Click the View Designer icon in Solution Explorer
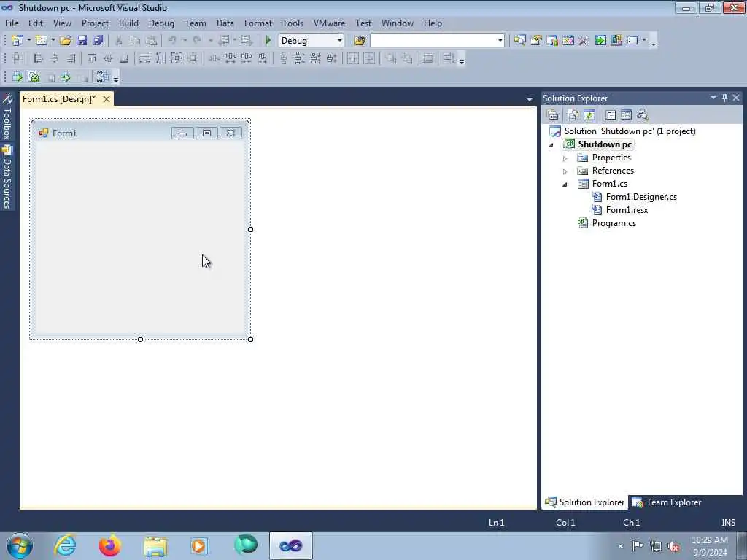The height and width of the screenshot is (560, 747). [626, 114]
